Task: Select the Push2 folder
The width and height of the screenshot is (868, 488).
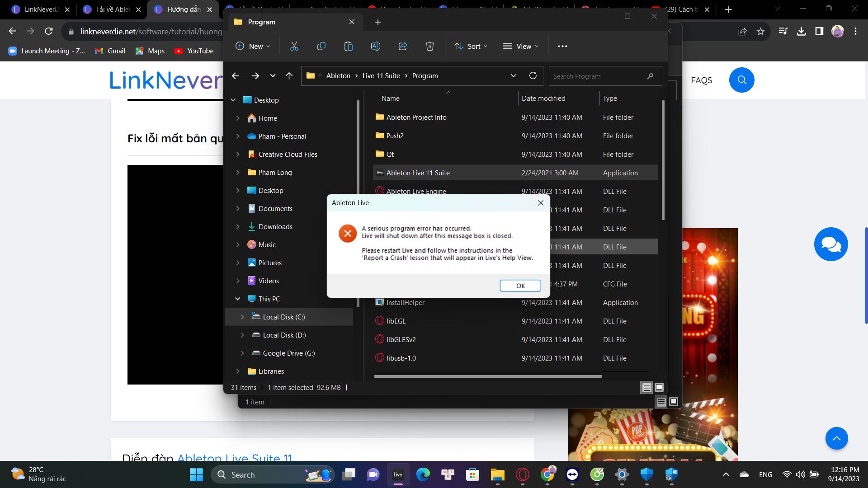Action: coord(515,136)
